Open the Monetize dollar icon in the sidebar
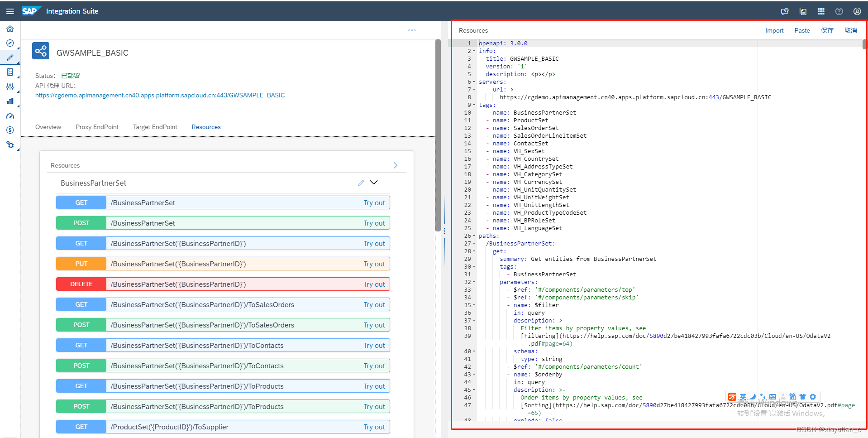868x438 pixels. click(10, 130)
